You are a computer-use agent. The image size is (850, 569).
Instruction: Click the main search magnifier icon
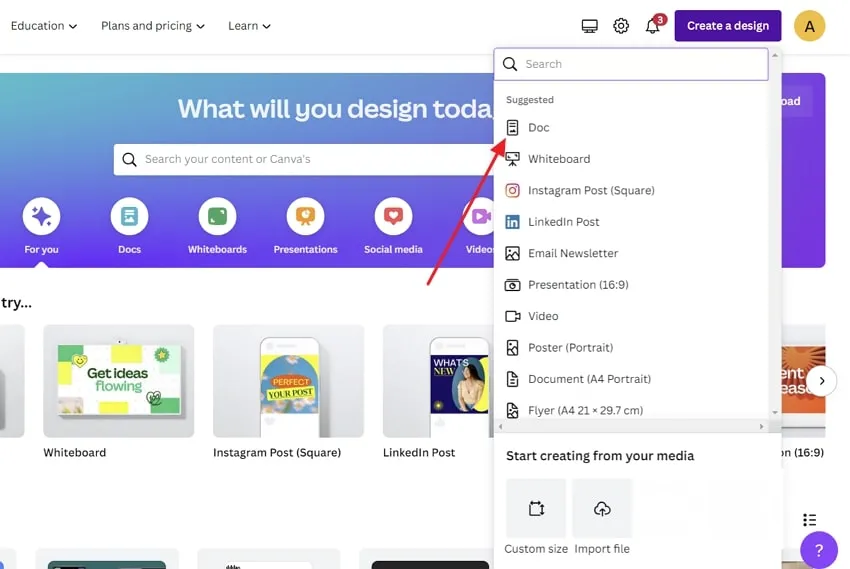tap(129, 159)
